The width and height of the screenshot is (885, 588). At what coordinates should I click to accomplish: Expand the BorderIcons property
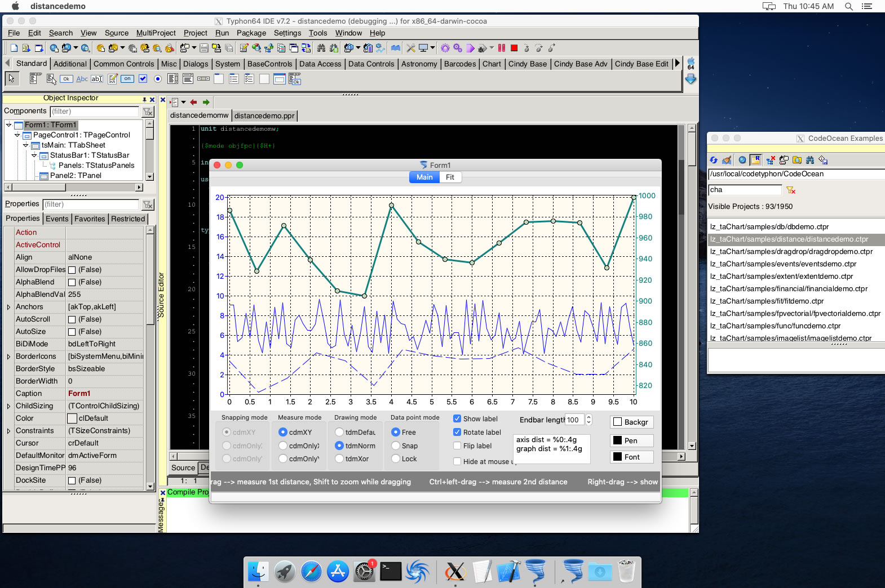8,357
